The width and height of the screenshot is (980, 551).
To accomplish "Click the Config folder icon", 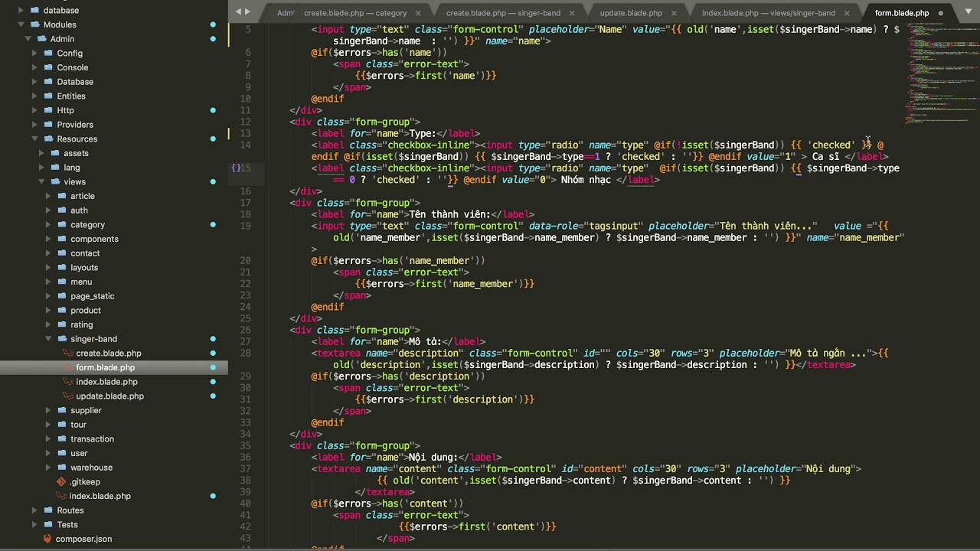I will click(x=48, y=53).
